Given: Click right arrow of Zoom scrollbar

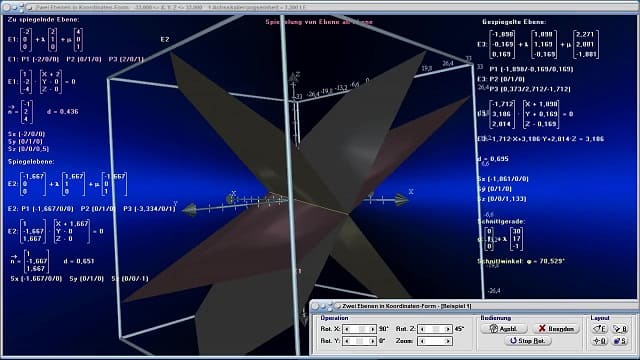Looking at the screenshot, I should click(x=448, y=341).
